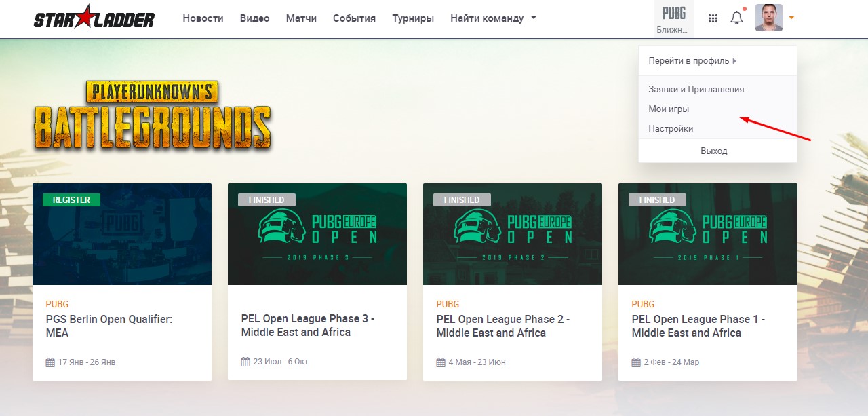The height and width of the screenshot is (416, 868).
Task: Choose Перейти в профиль from the account menu
Action: pyautogui.click(x=692, y=60)
